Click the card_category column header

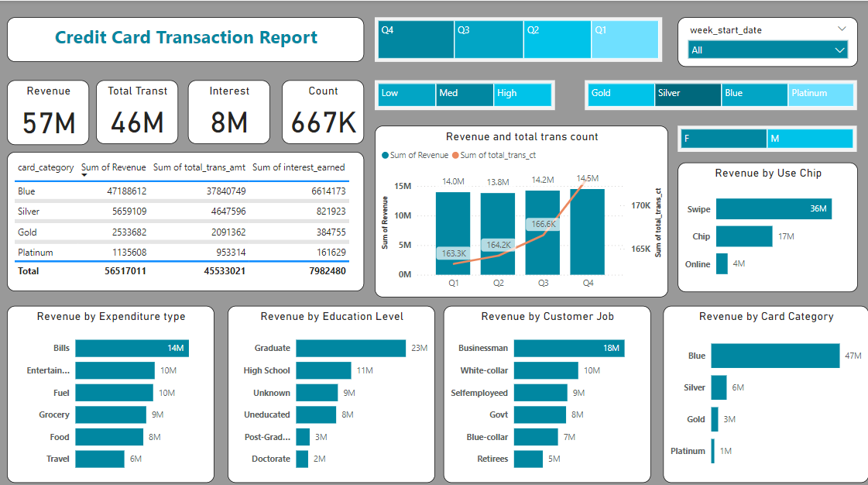(46, 167)
